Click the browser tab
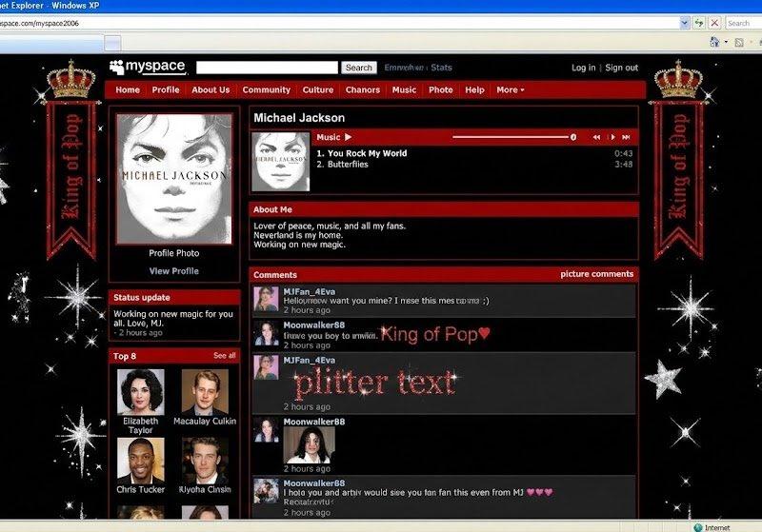The height and width of the screenshot is (532, 762). pyautogui.click(x=51, y=44)
